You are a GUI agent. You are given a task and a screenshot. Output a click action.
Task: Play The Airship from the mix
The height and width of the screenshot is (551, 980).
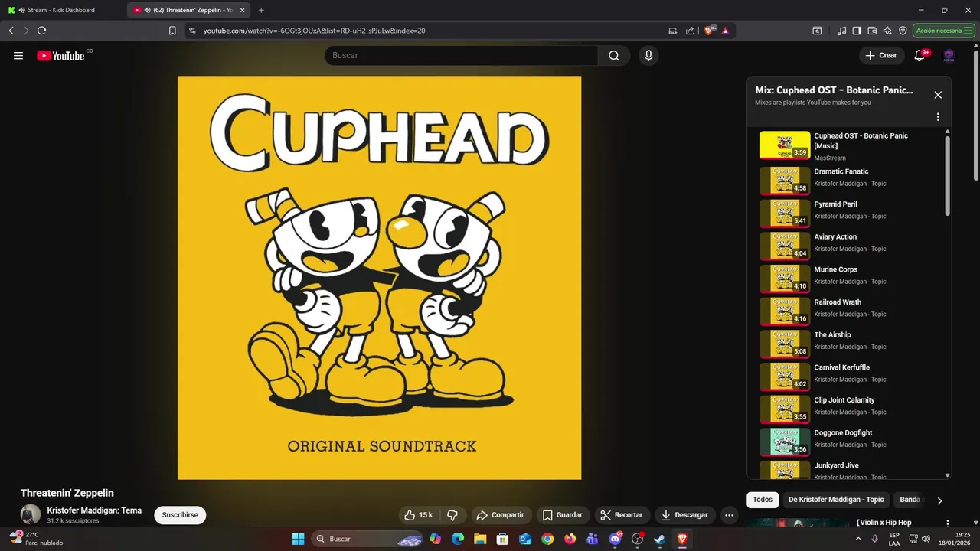[x=851, y=344]
